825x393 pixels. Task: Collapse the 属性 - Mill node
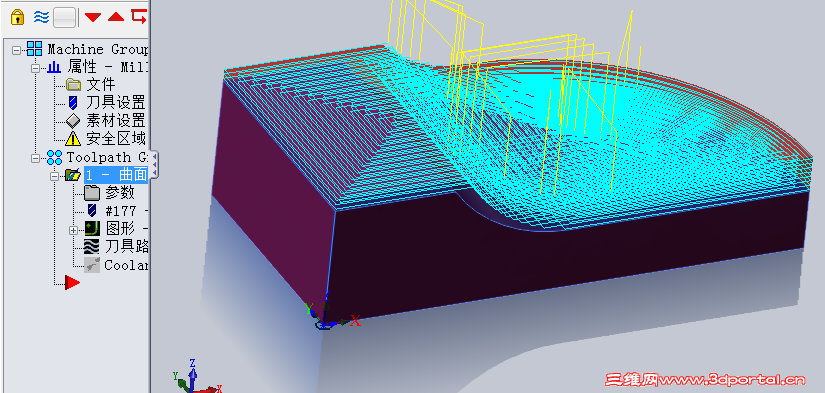(x=35, y=68)
